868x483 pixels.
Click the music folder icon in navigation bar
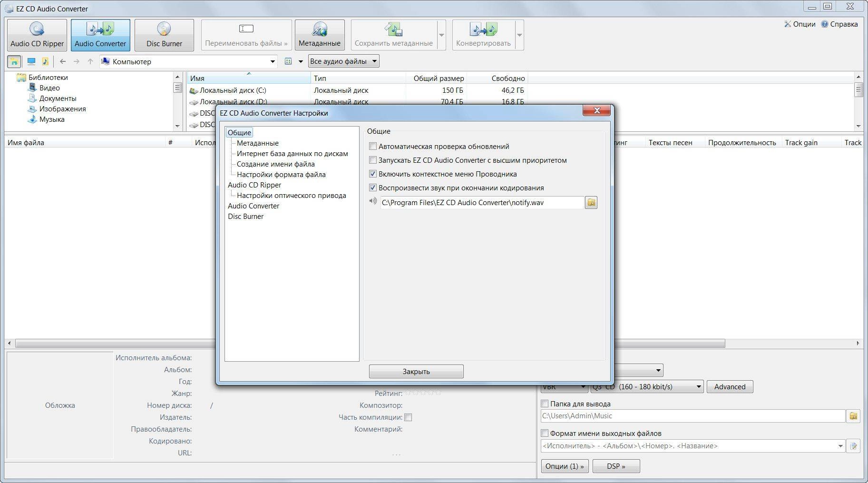pos(45,61)
